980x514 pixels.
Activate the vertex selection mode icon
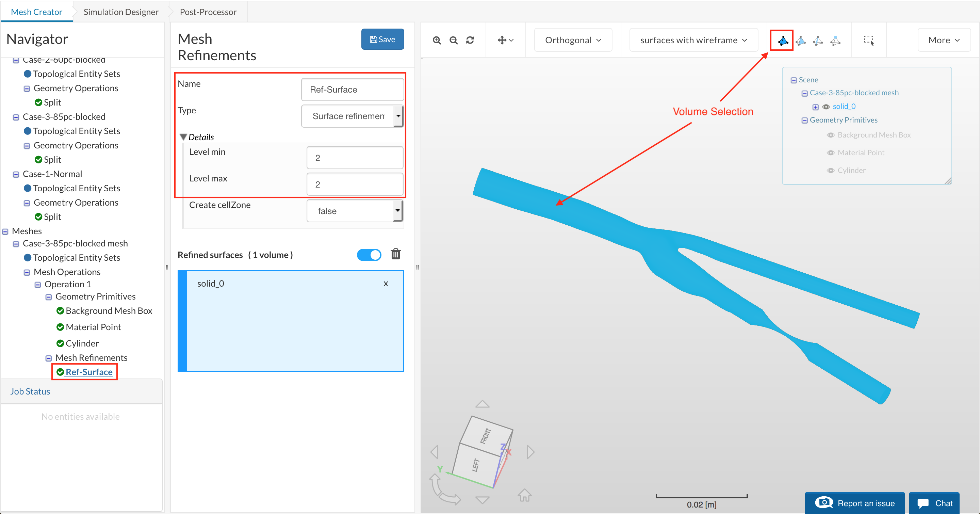835,40
